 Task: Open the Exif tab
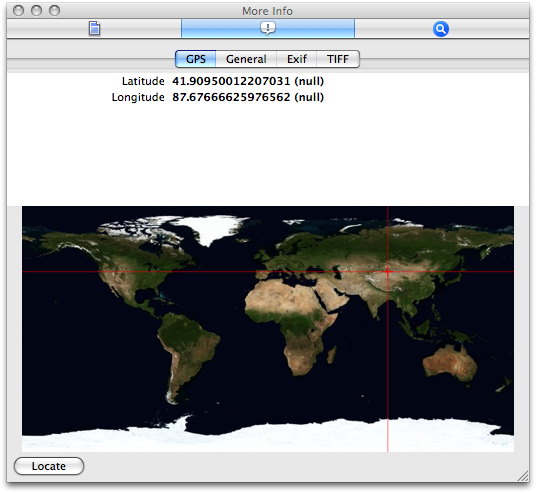(296, 59)
